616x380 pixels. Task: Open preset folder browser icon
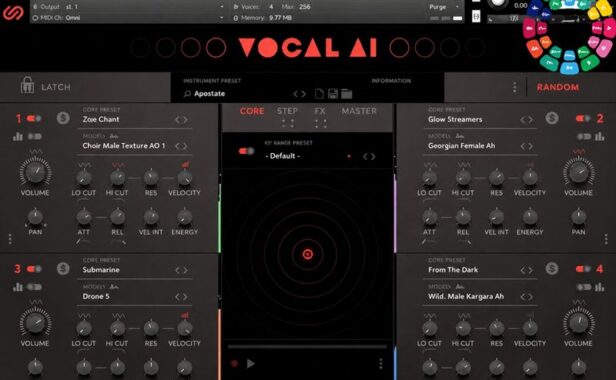[346, 94]
